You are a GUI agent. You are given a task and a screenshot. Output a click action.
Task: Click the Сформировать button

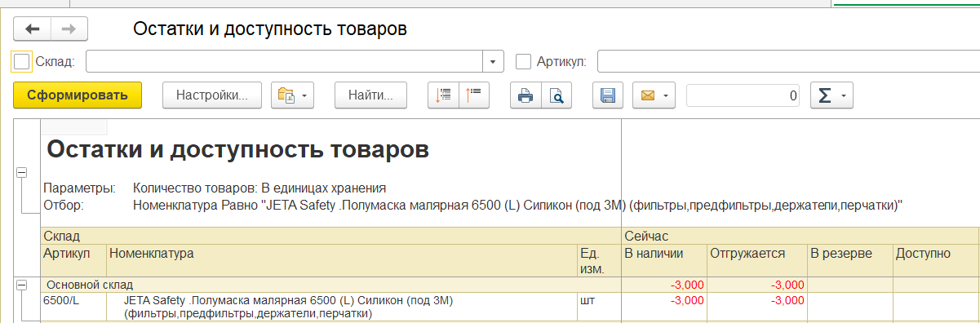coord(78,95)
